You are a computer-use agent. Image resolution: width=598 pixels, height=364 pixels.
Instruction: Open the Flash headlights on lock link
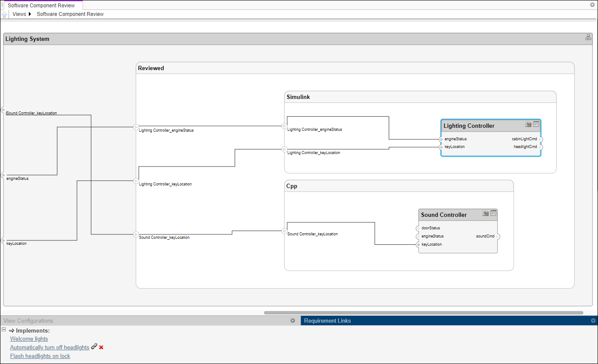point(40,356)
